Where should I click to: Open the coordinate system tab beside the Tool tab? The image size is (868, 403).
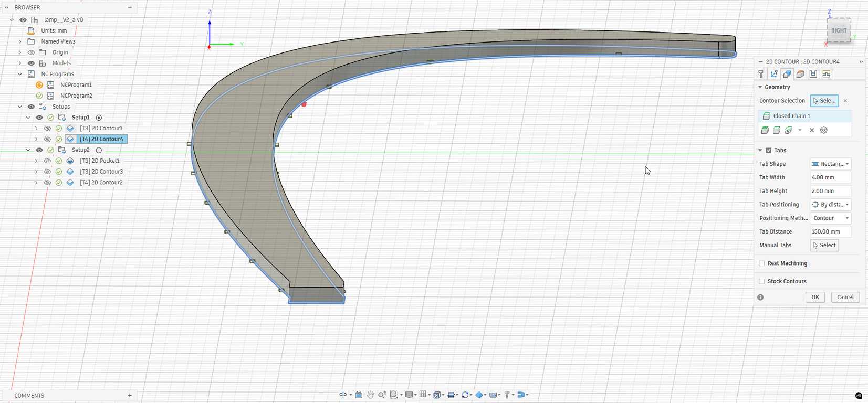[x=774, y=74]
